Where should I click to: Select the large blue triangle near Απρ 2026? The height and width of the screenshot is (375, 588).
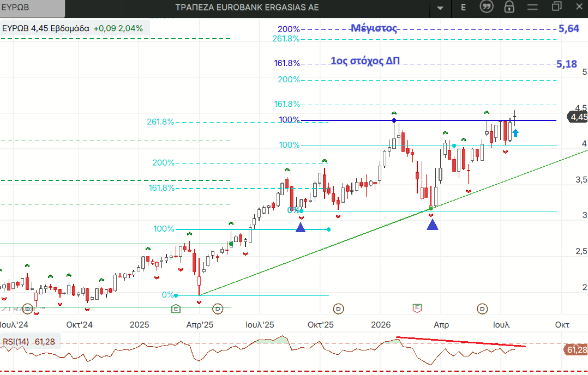click(x=433, y=225)
